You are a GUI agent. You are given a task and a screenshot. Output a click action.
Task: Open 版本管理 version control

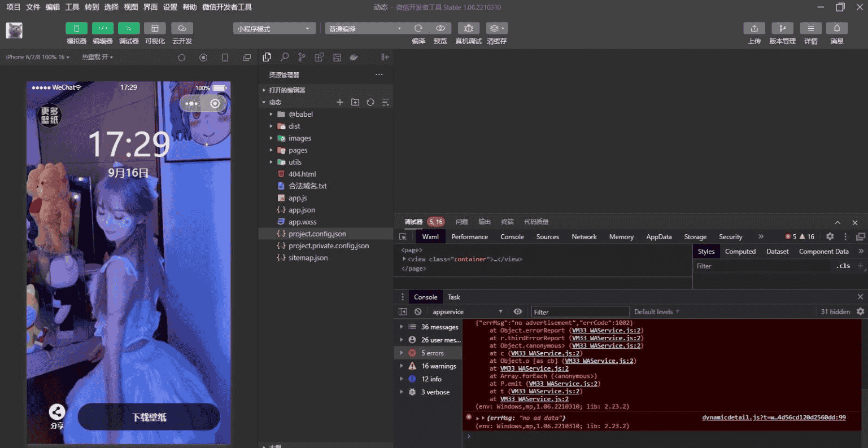782,28
